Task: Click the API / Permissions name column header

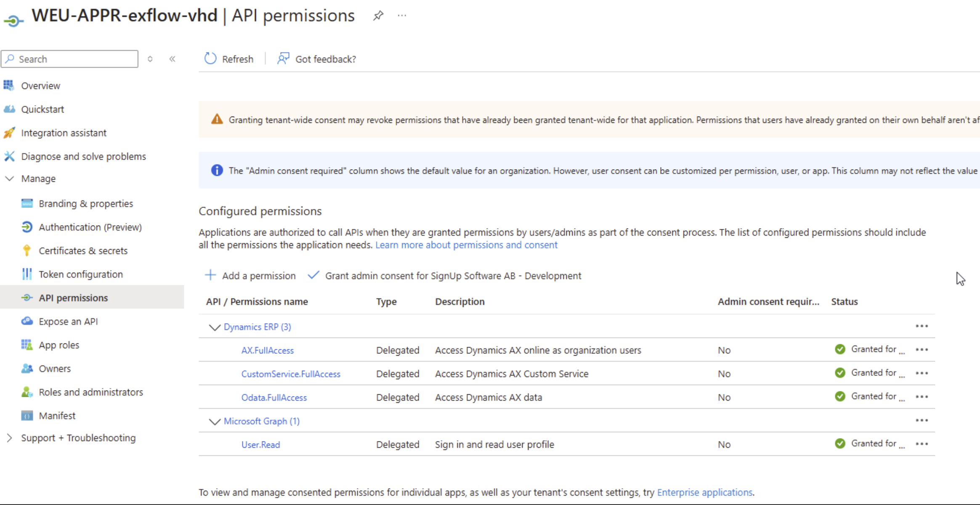Action: (x=257, y=302)
